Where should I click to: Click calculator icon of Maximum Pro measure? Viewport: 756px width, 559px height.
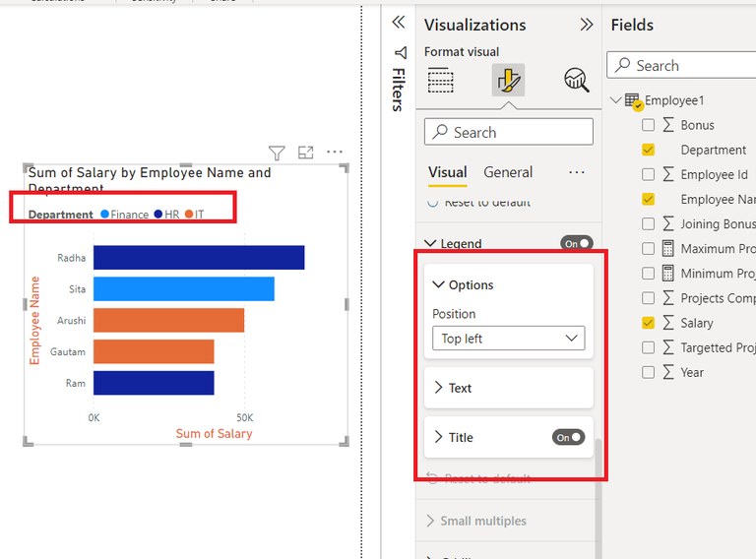click(667, 249)
